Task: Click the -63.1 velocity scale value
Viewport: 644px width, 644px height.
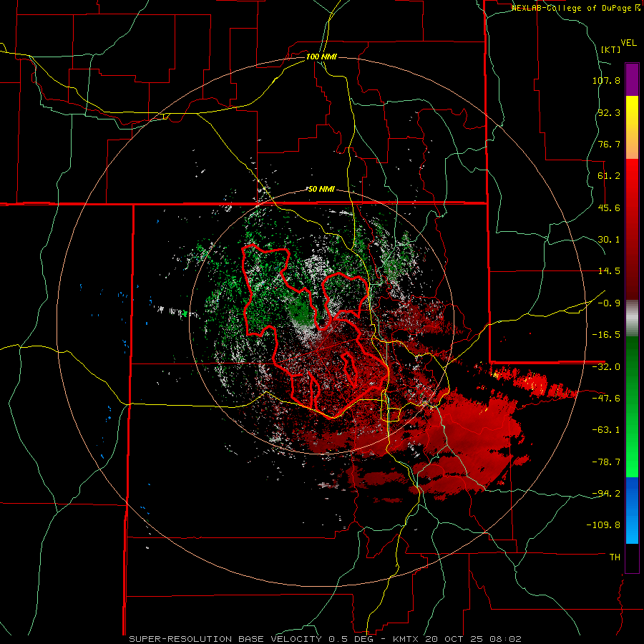Action: pyautogui.click(x=606, y=430)
